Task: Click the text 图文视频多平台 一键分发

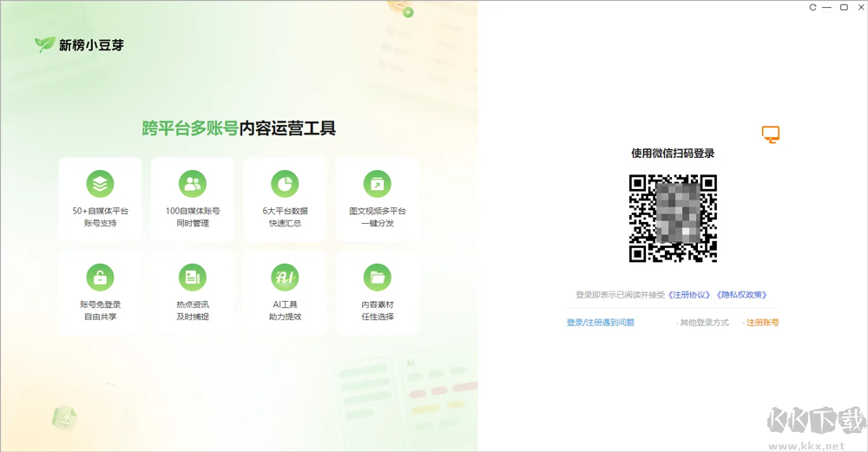Action: pyautogui.click(x=378, y=217)
